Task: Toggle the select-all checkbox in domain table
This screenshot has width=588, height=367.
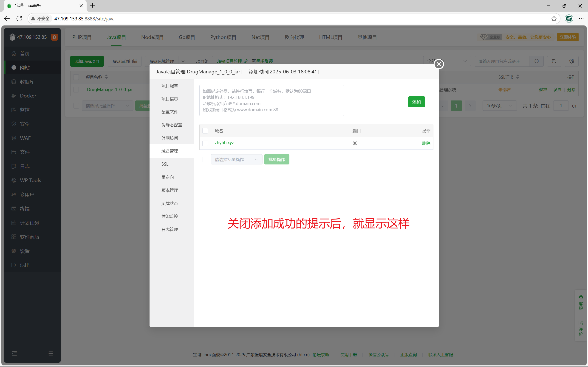Action: pos(205,131)
